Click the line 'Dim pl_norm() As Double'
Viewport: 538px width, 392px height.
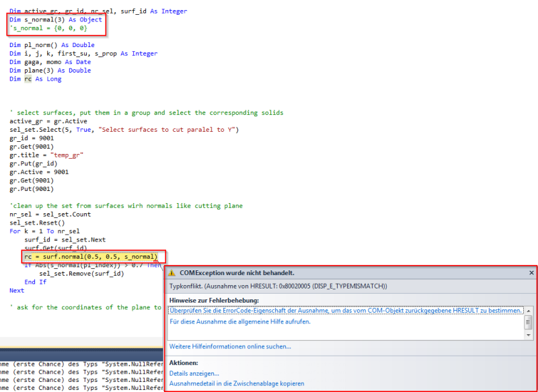52,45
